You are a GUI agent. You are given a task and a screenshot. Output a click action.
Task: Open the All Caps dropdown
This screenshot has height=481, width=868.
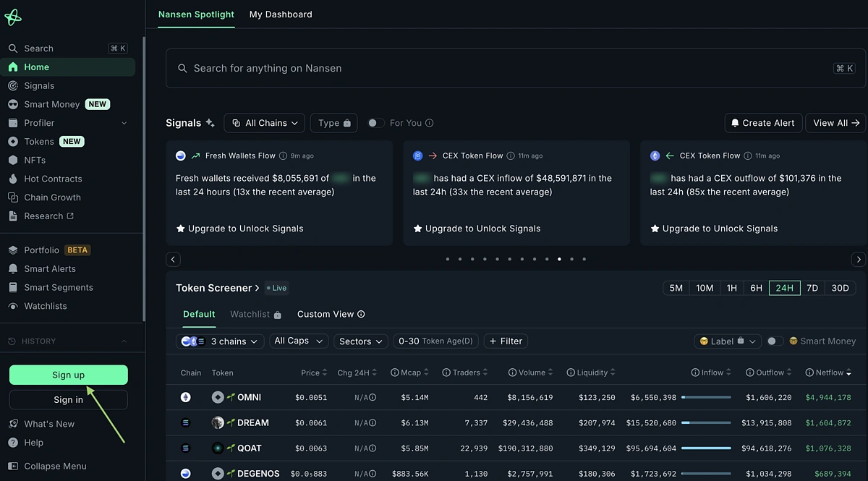tap(299, 341)
